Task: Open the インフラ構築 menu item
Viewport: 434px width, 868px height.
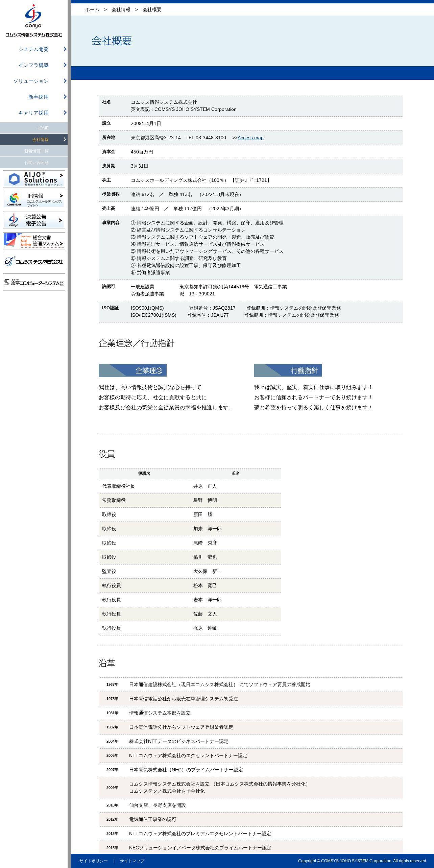Action: point(33,65)
